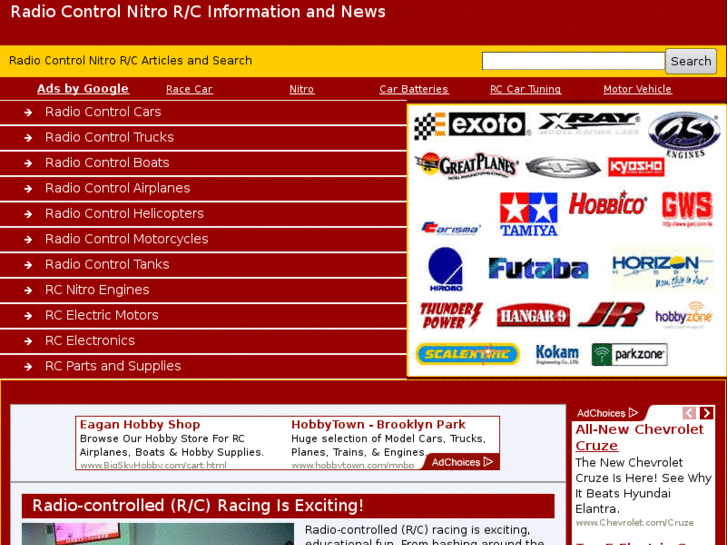Go to Radio Control Airplanes

(x=203, y=189)
